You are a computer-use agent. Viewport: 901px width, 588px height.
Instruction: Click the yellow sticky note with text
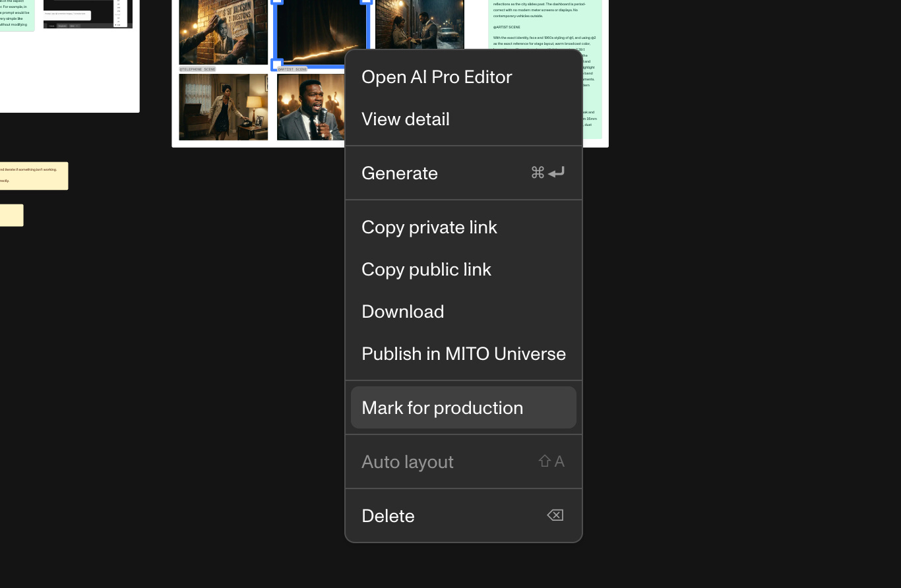tap(34, 176)
